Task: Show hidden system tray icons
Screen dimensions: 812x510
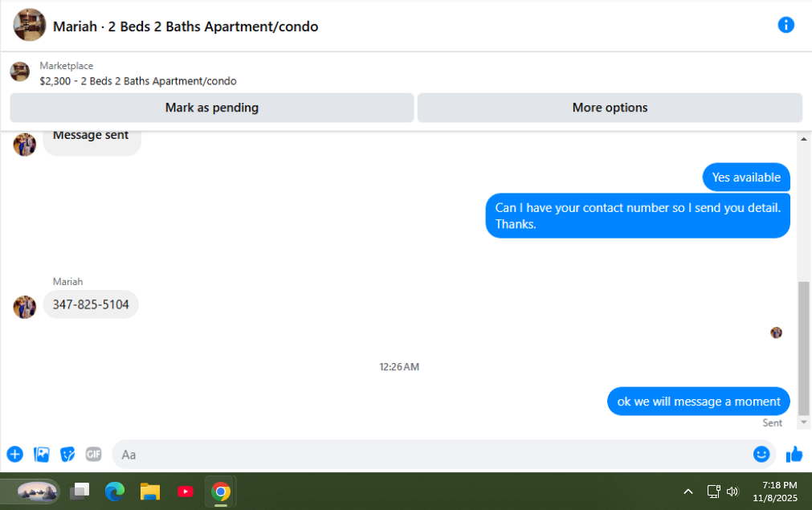Action: 688,492
